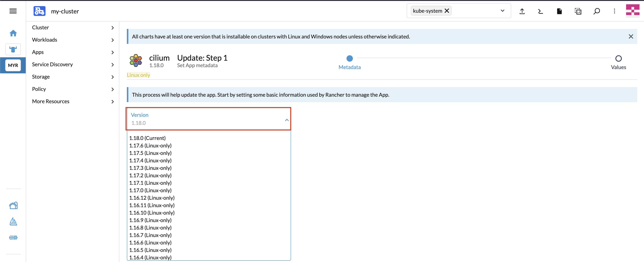Open the resource search magnifier
This screenshot has width=644, height=262.
[x=596, y=11]
